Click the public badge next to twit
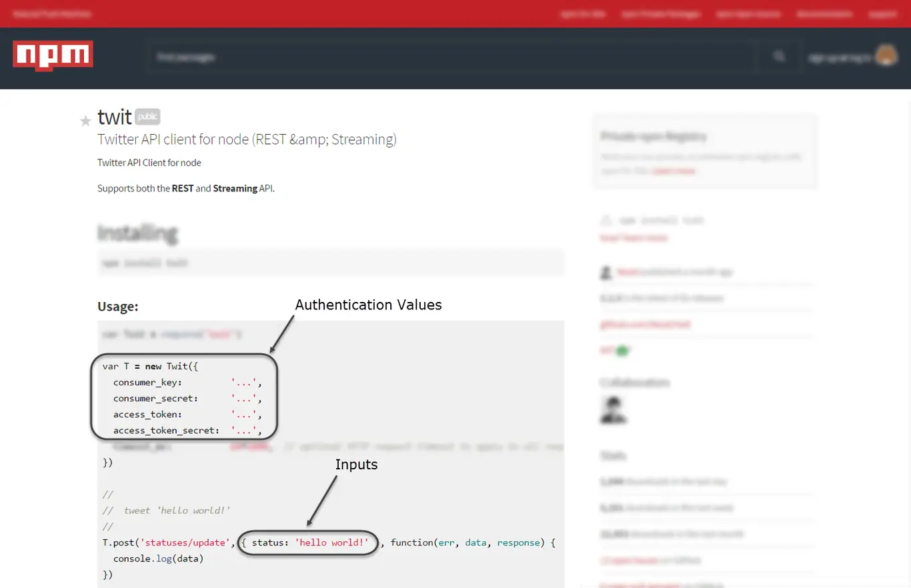The image size is (911, 588). [x=147, y=117]
